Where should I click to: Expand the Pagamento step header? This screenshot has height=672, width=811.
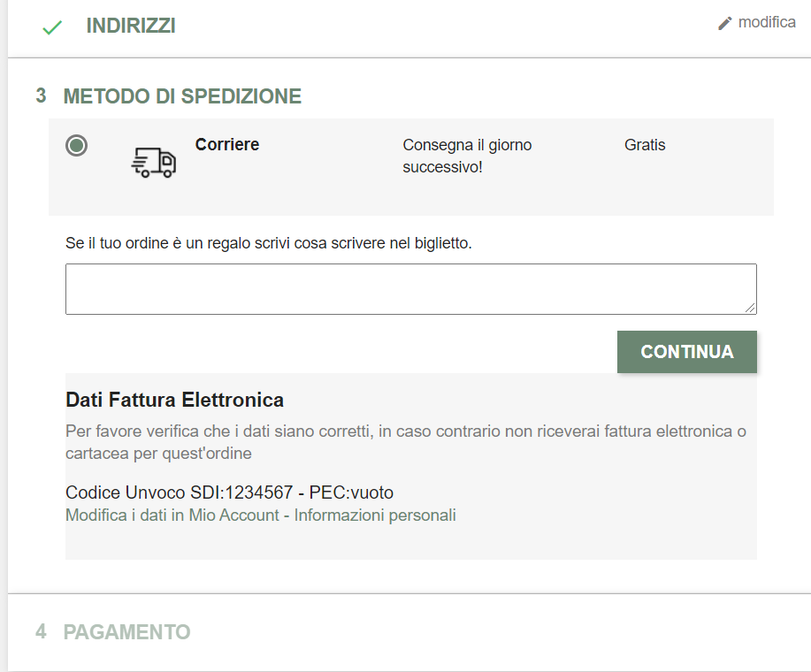coord(126,632)
